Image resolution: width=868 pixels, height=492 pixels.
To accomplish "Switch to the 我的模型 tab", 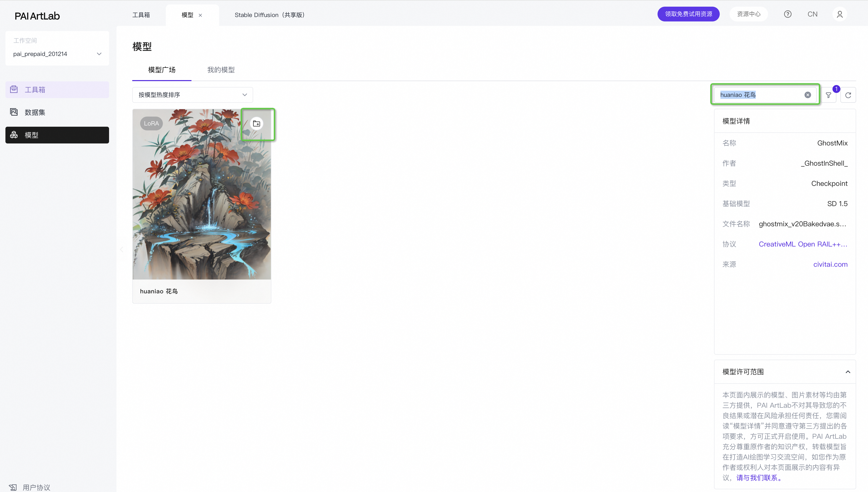I will click(x=221, y=70).
